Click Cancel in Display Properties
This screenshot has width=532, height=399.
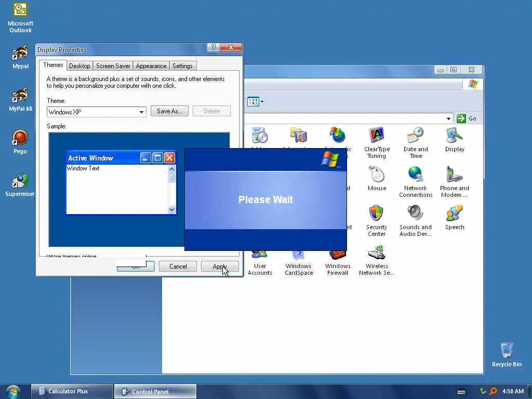(178, 267)
